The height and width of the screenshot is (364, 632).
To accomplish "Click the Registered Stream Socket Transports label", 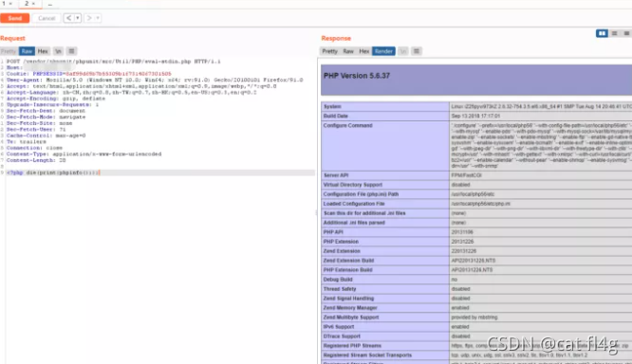I will pos(367,355).
